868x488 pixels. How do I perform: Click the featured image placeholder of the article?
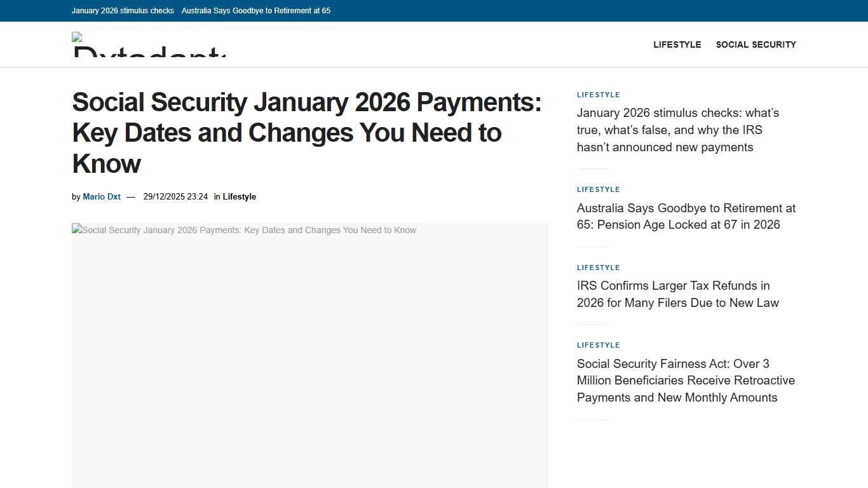tap(309, 356)
